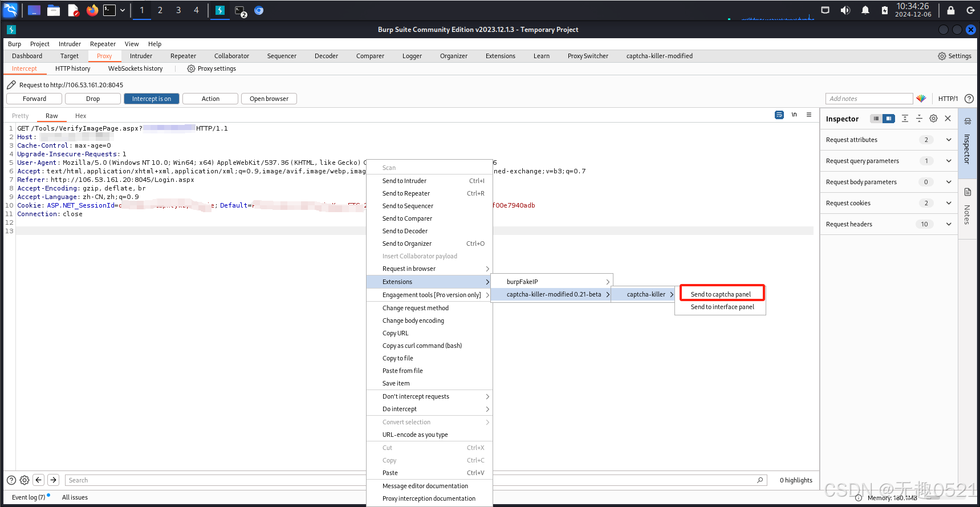Close the Inspector panel
The height and width of the screenshot is (507, 980).
[948, 119]
